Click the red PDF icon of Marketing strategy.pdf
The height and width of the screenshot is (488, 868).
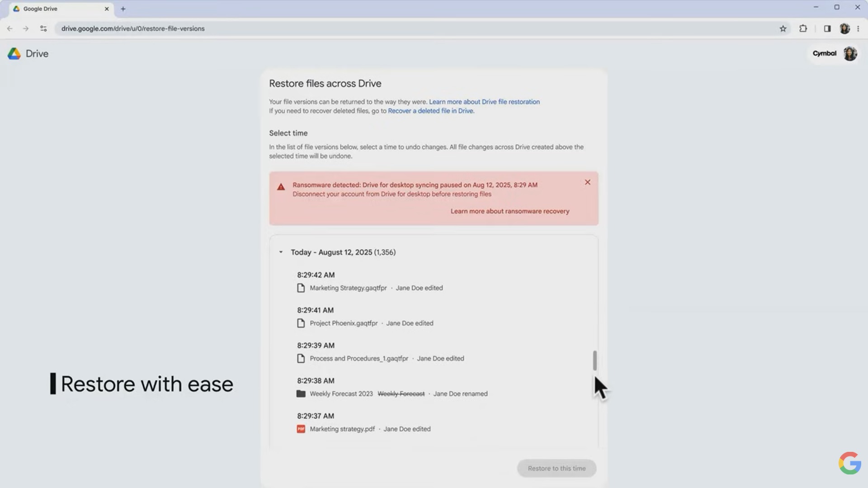pos(301,429)
